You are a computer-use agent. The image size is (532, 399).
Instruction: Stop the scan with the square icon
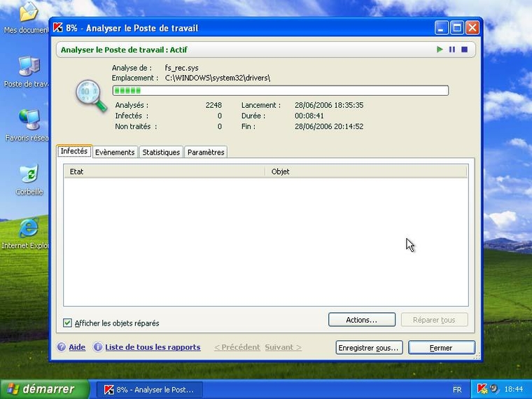click(x=465, y=50)
